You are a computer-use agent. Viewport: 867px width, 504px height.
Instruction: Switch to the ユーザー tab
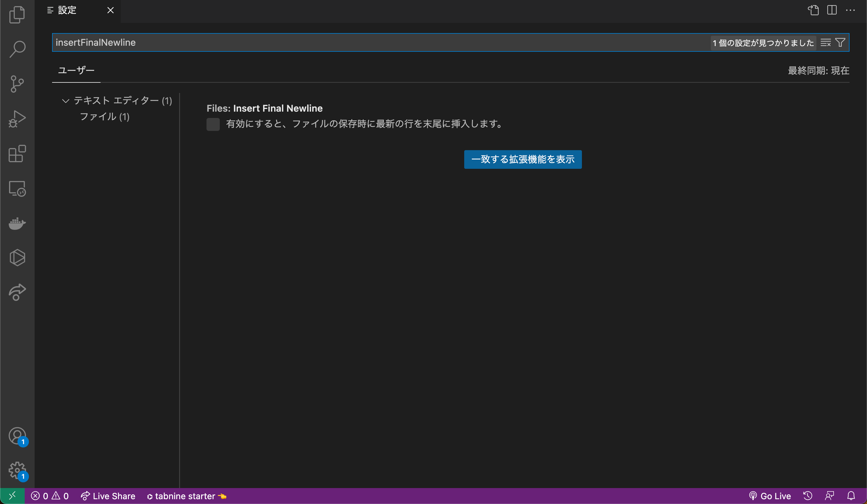coord(76,70)
